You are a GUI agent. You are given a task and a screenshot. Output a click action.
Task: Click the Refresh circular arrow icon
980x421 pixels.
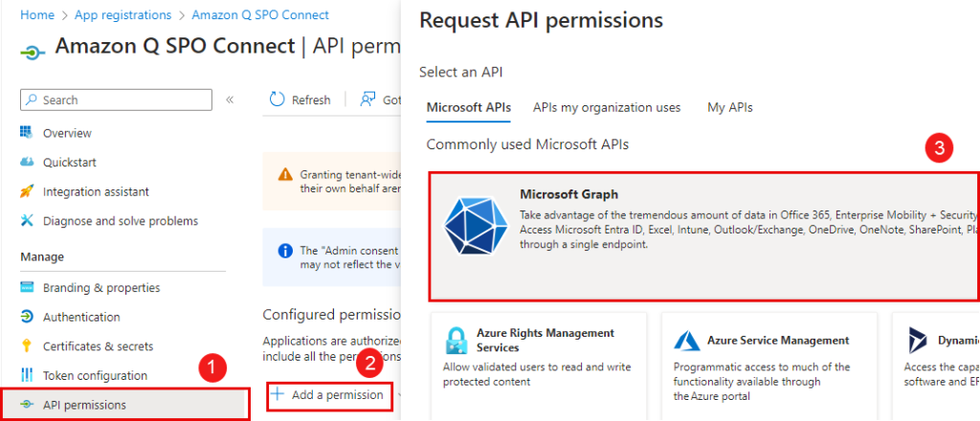tap(277, 100)
